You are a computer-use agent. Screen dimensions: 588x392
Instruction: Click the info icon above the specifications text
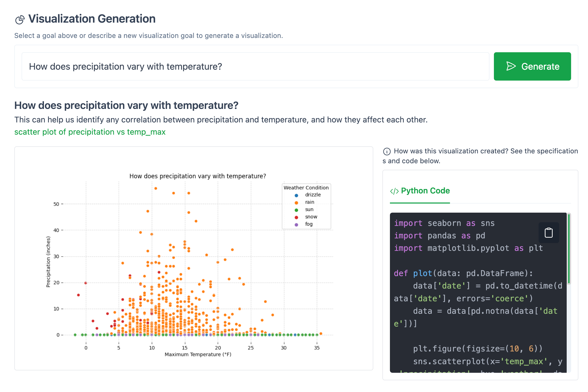point(387,151)
